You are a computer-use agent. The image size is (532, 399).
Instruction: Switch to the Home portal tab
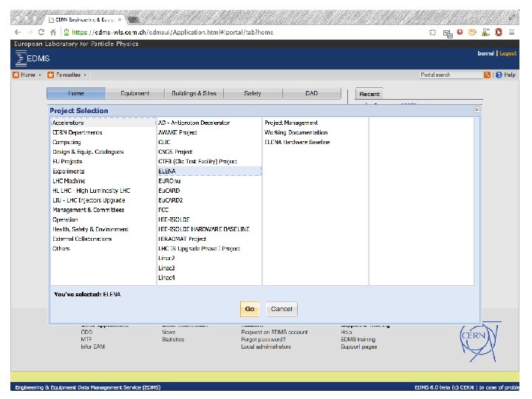click(76, 93)
